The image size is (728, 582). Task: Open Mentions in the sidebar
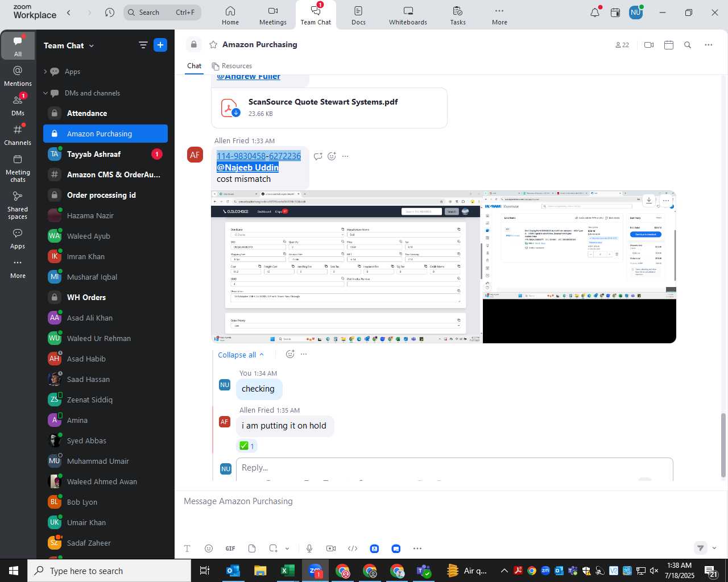click(x=18, y=76)
